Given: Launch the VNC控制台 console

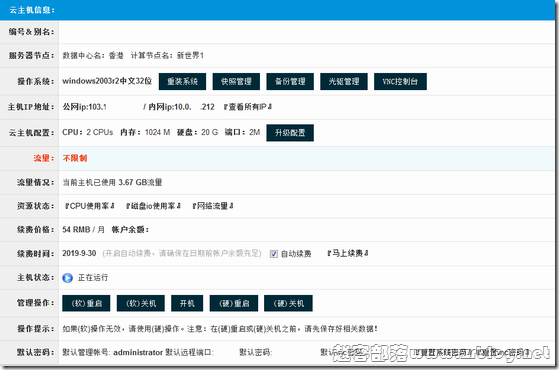Looking at the screenshot, I should point(400,81).
